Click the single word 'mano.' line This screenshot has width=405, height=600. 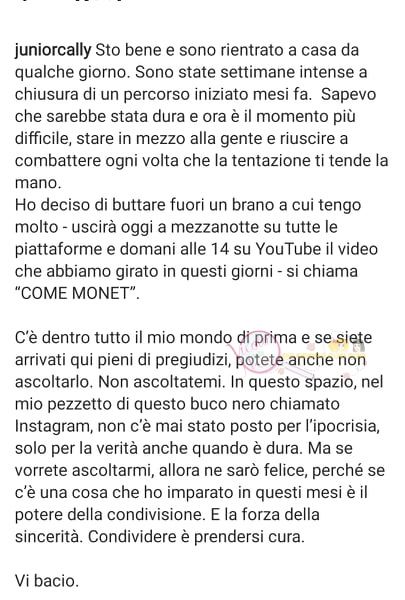click(38, 183)
